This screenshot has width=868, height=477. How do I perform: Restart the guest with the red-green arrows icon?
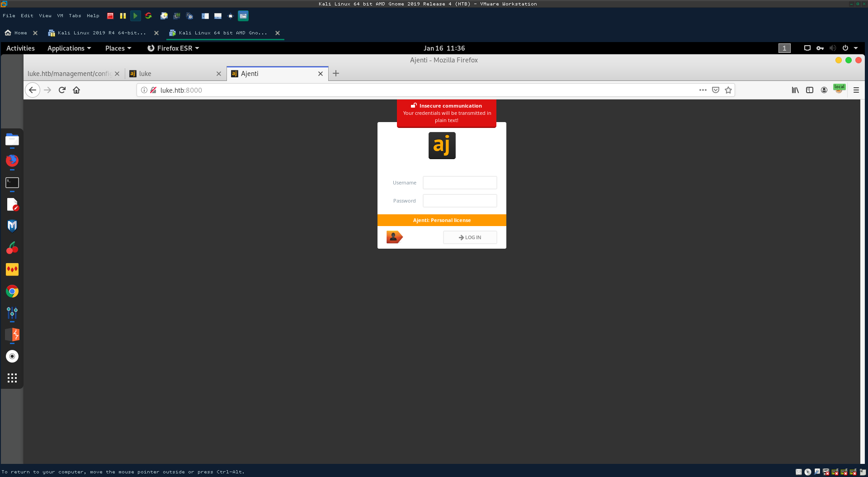point(148,16)
